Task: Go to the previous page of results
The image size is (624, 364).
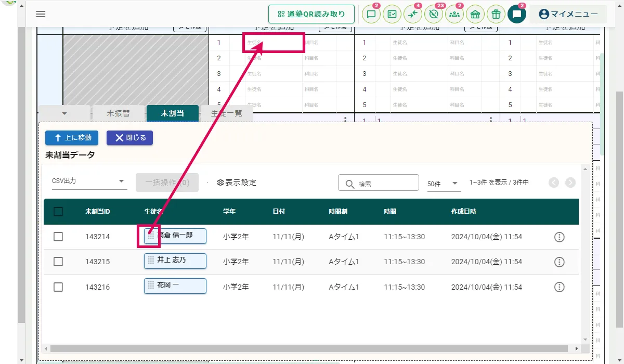Action: (554, 183)
